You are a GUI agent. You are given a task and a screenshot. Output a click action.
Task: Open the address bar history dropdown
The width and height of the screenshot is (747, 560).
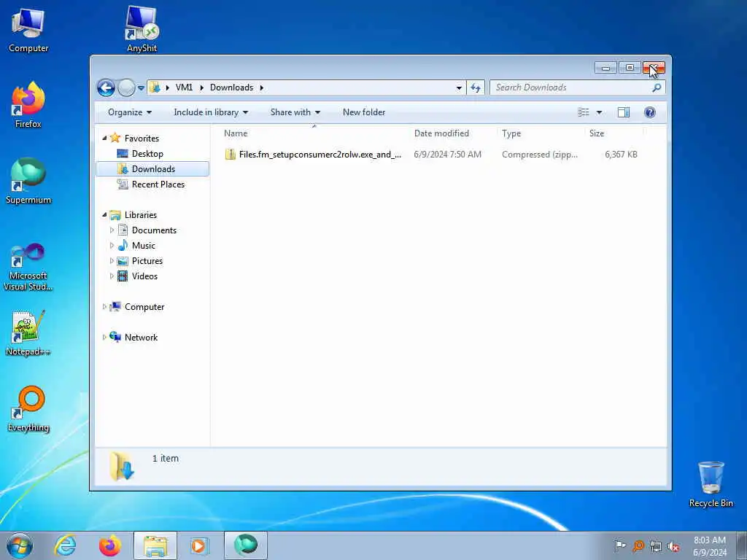[x=459, y=87]
